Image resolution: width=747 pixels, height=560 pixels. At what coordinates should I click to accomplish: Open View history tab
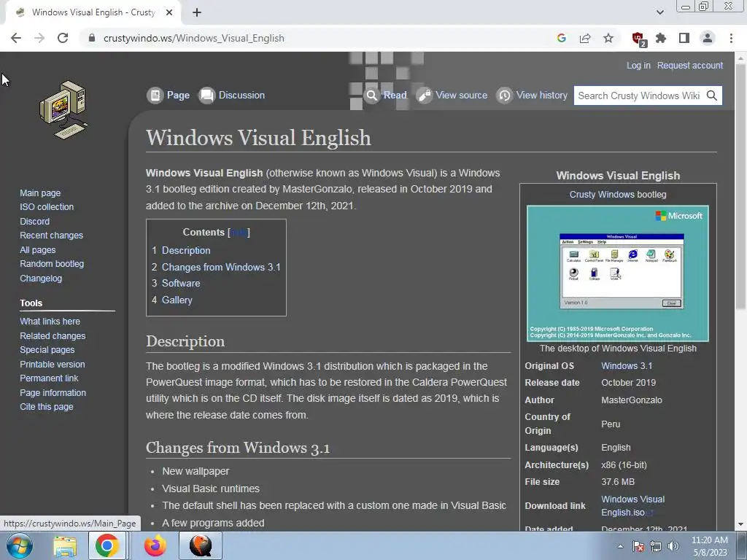click(x=532, y=96)
